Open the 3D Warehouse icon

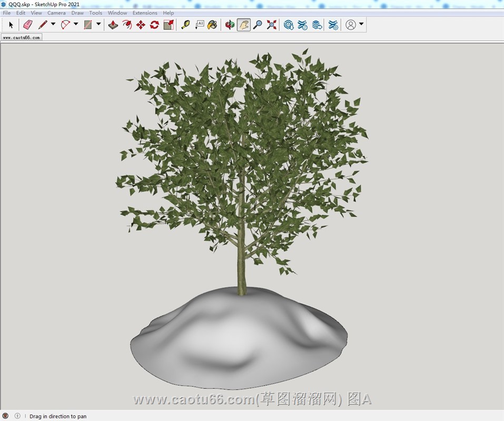[289, 25]
